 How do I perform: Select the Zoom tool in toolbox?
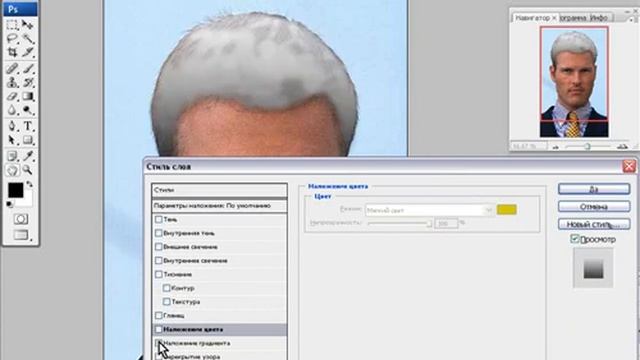[x=27, y=170]
